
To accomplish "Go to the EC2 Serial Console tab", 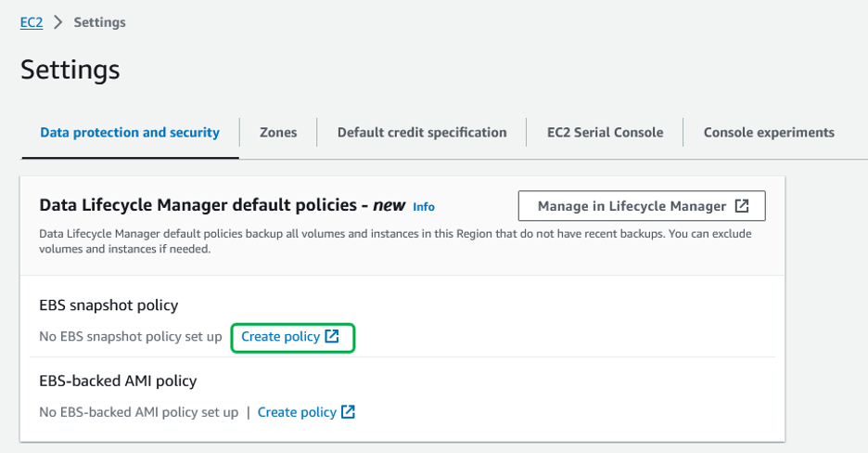I will pyautogui.click(x=605, y=133).
